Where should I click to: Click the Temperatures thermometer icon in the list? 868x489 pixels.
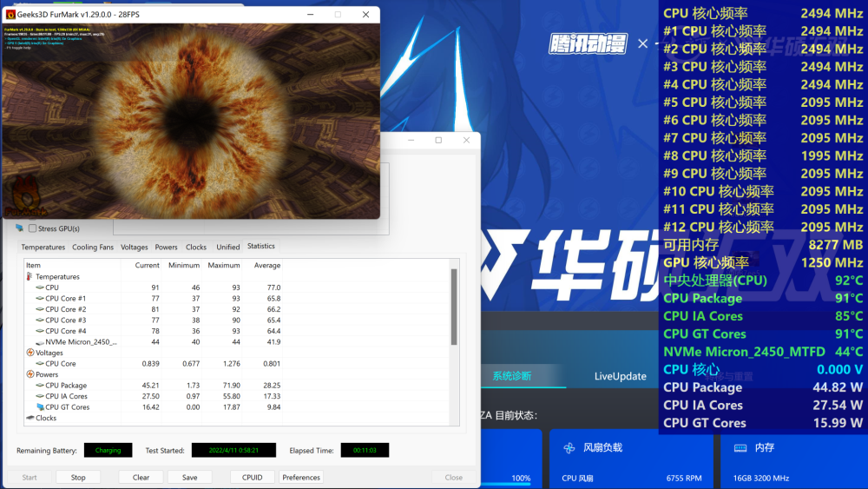[30, 276]
